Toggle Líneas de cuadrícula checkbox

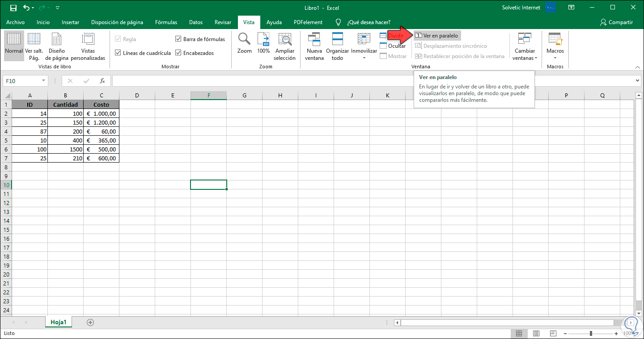118,53
